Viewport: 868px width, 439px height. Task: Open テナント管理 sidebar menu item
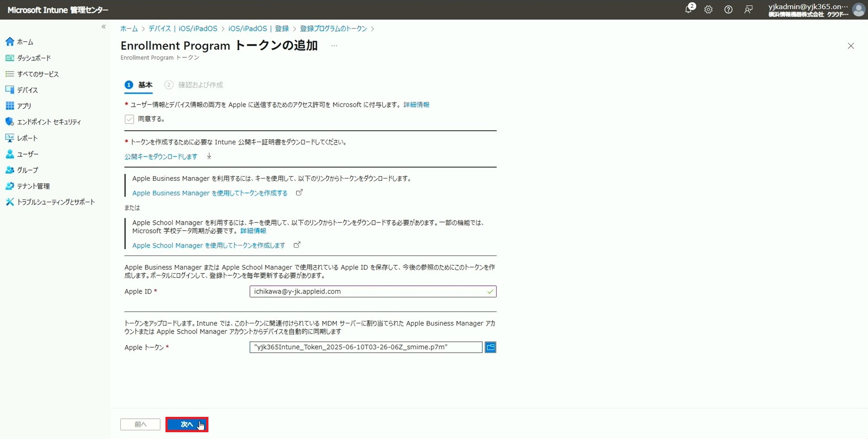(x=33, y=186)
